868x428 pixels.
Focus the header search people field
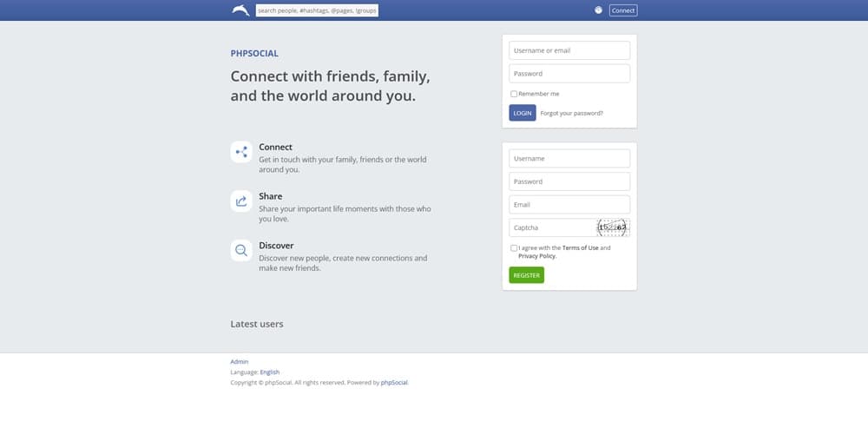click(318, 10)
